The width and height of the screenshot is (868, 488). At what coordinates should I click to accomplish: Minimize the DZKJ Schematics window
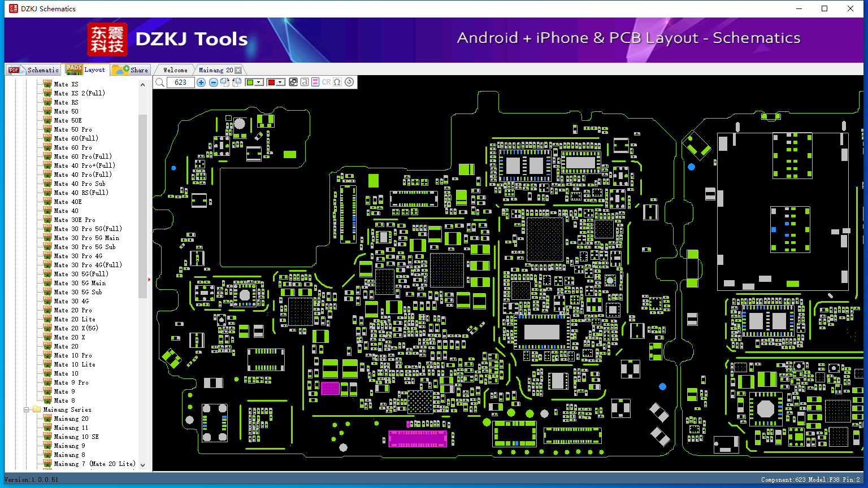click(x=799, y=8)
